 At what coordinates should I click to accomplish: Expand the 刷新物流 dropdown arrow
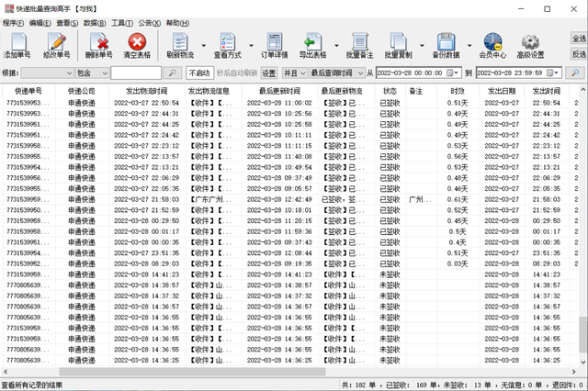coord(204,45)
